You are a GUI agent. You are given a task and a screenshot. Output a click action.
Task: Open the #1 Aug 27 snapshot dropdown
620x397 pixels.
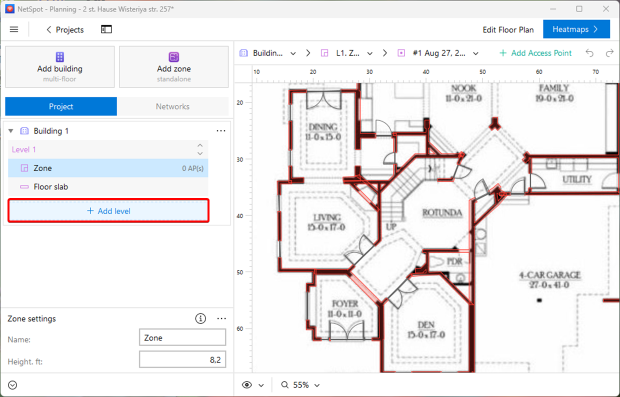point(476,53)
